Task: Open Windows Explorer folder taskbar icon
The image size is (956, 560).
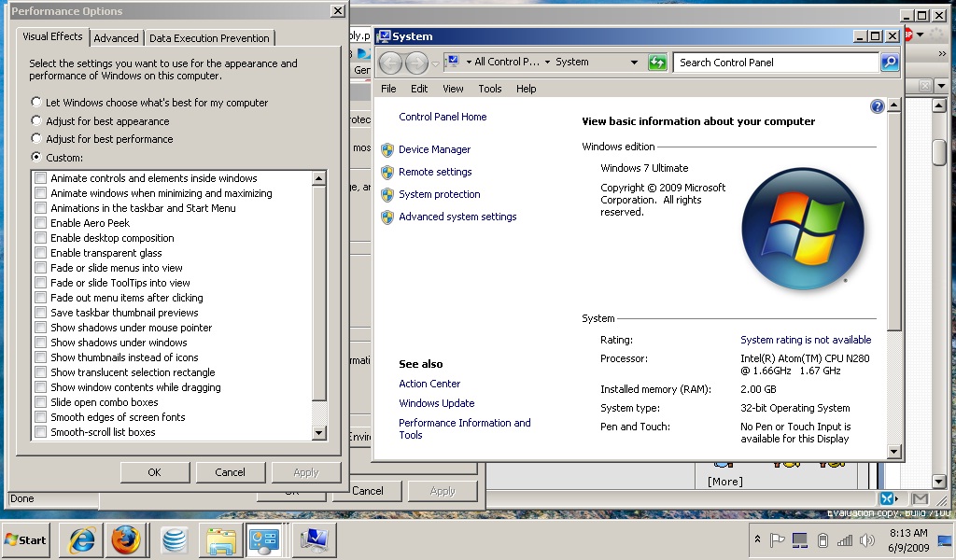Action: (x=220, y=540)
